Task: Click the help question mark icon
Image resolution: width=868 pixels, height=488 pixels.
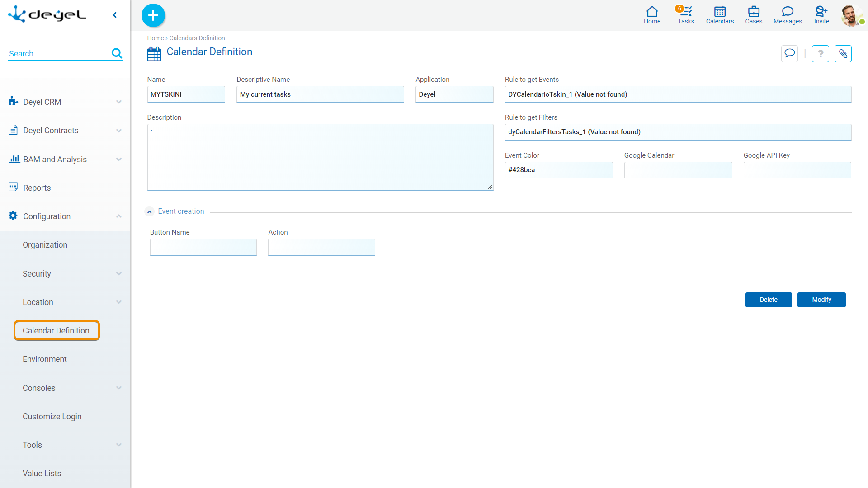Action: (821, 54)
